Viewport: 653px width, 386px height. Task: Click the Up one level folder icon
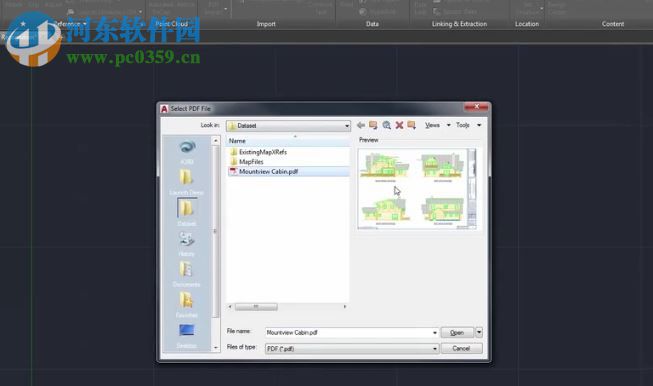373,125
